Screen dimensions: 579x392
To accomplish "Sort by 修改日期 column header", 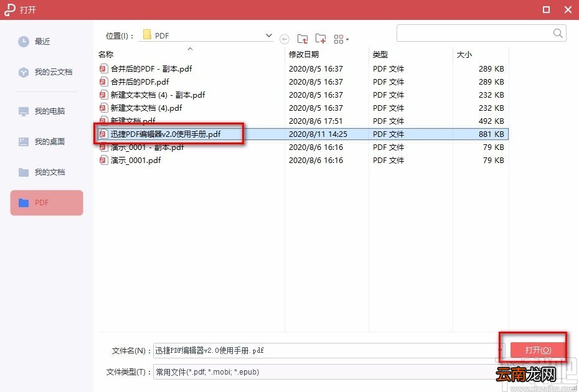I will click(304, 55).
